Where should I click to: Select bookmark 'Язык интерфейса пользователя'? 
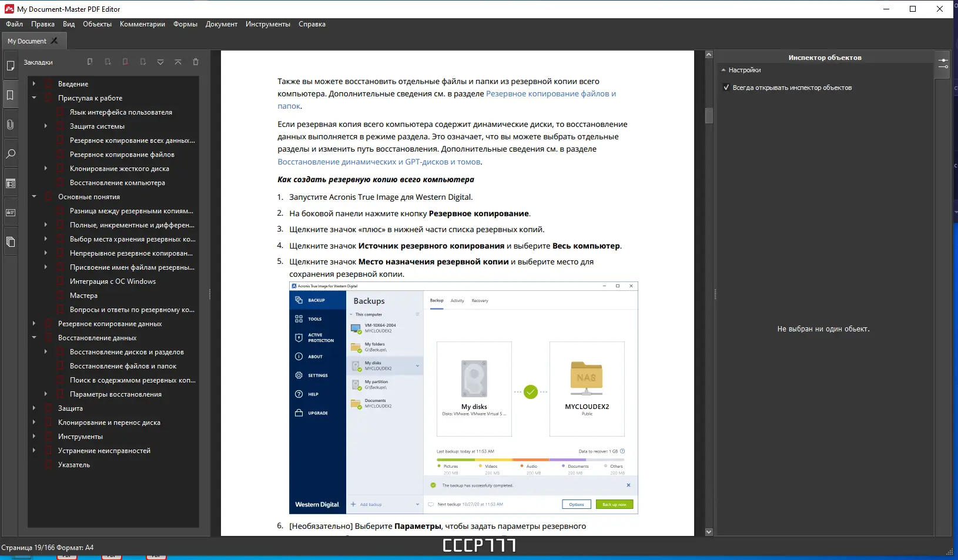click(121, 112)
